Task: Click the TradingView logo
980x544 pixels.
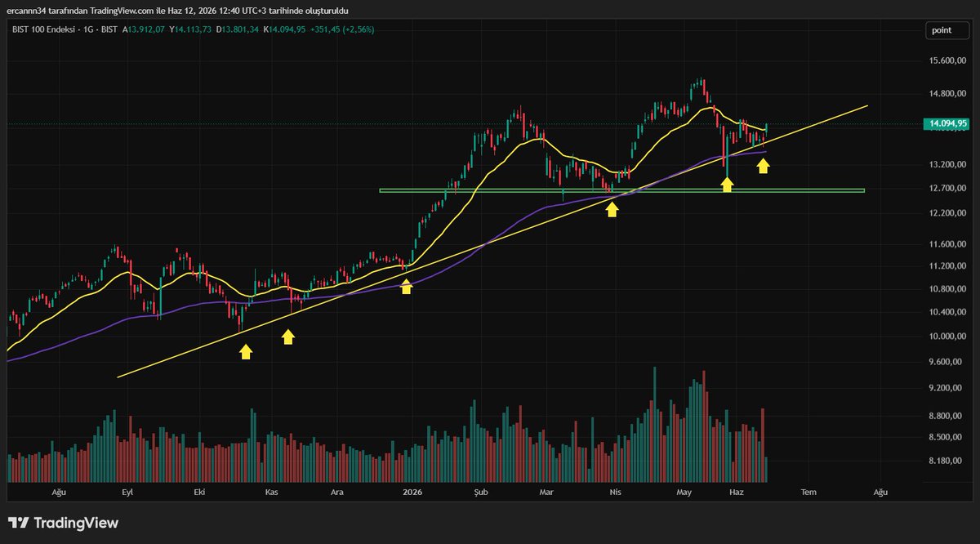Action: (x=63, y=523)
